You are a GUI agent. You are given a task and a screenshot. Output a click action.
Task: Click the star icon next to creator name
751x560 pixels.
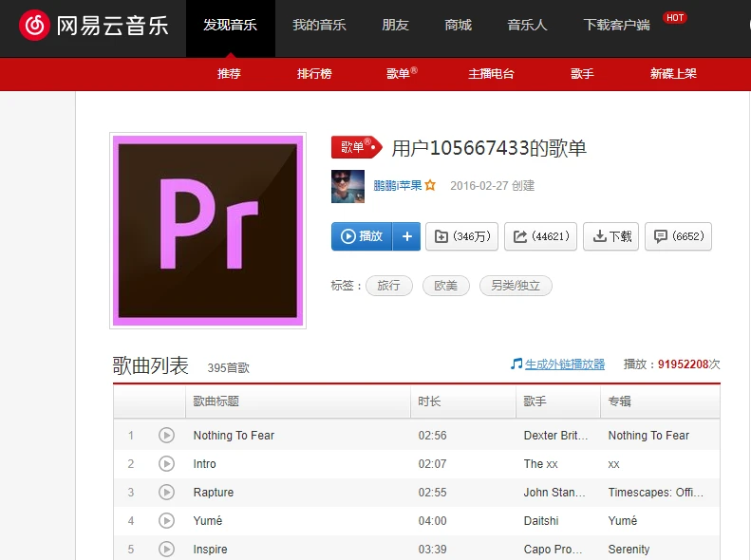[430, 185]
